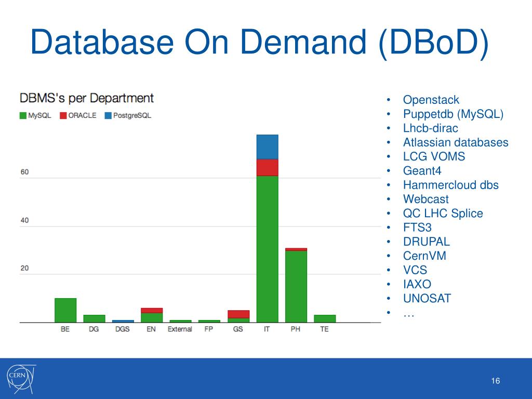Click the FP axis label
Viewport: 532px width, 399px height.
[209, 329]
